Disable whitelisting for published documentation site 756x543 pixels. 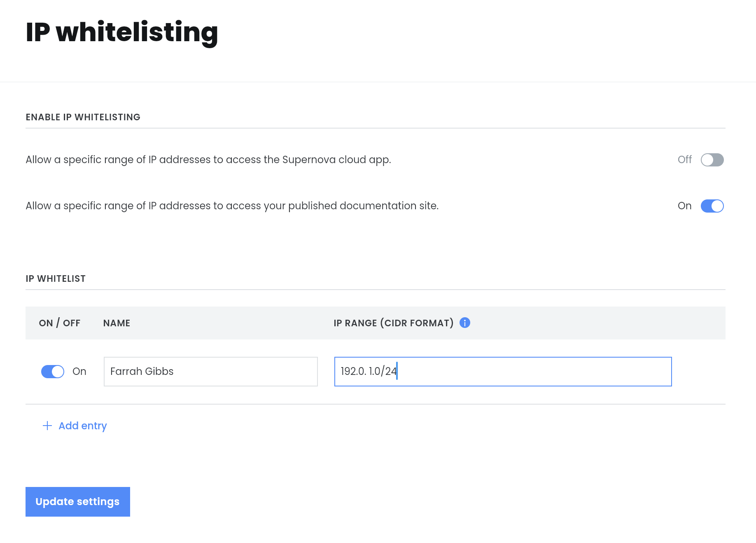click(712, 206)
